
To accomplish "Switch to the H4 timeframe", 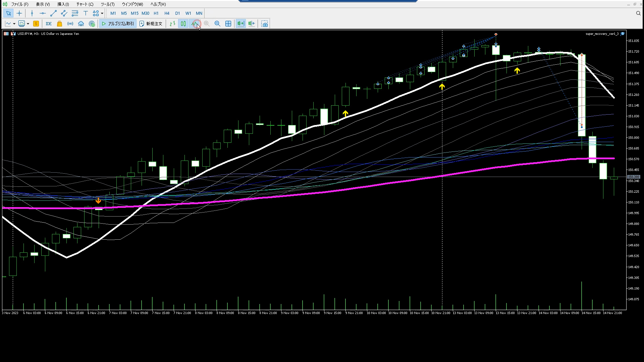I will tap(167, 13).
